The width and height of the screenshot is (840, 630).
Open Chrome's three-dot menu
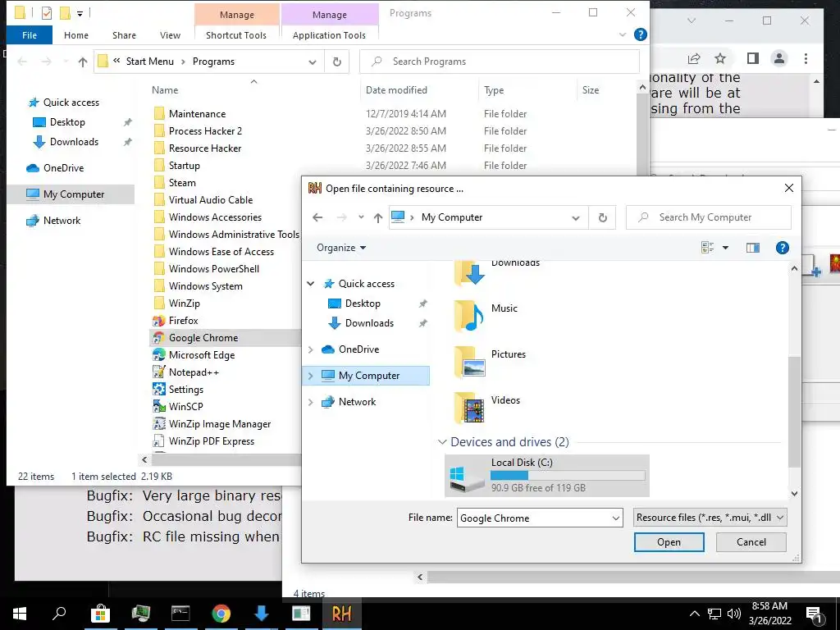(x=806, y=58)
